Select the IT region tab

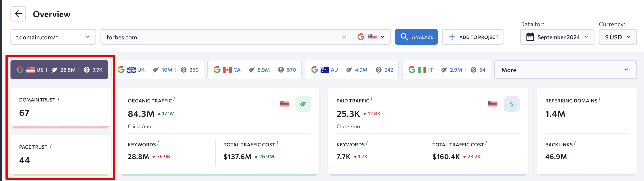coord(447,70)
